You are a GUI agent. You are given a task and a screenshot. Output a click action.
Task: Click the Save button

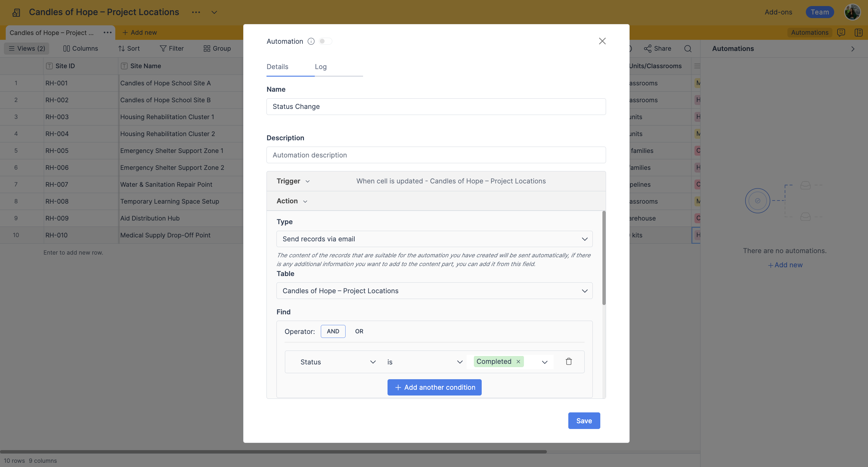coord(584,420)
